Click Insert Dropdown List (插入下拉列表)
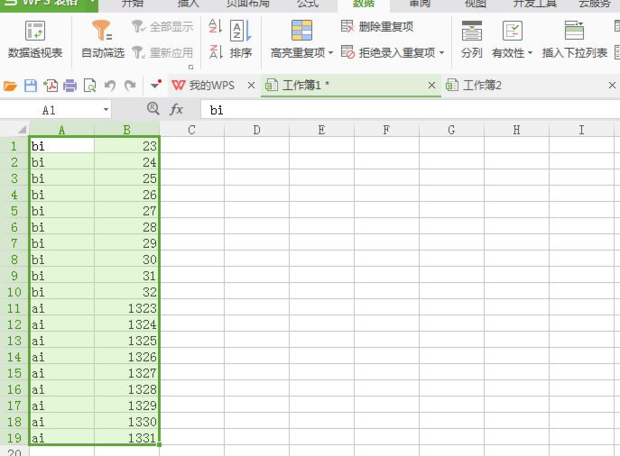Image resolution: width=620 pixels, height=456 pixels. pyautogui.click(x=575, y=40)
